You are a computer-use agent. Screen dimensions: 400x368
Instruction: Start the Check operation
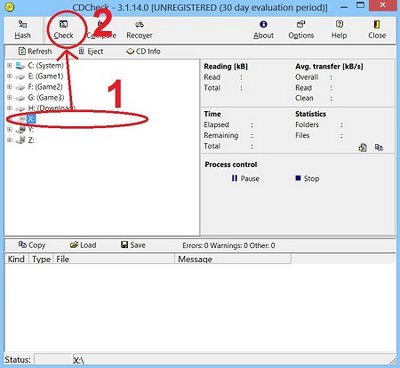(63, 30)
